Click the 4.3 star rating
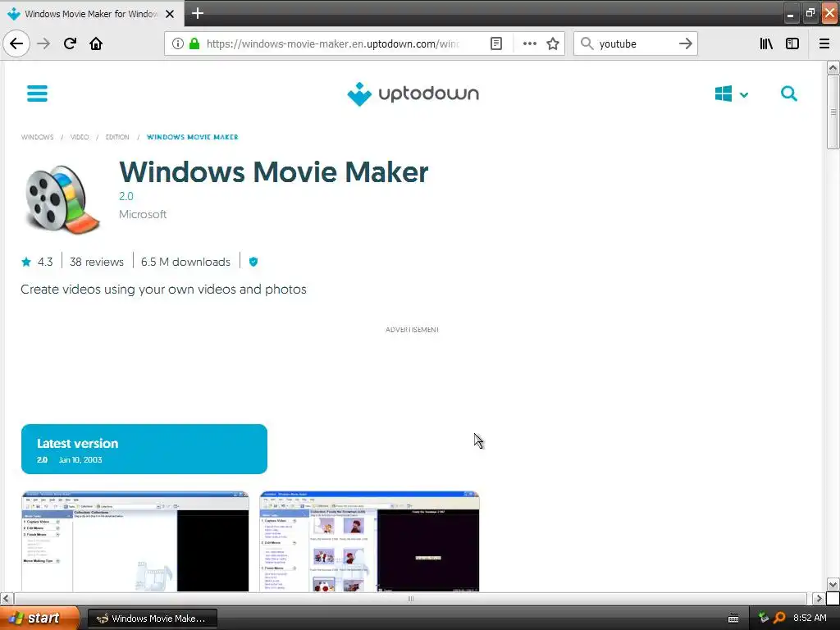Image resolution: width=840 pixels, height=630 pixels. click(37, 262)
